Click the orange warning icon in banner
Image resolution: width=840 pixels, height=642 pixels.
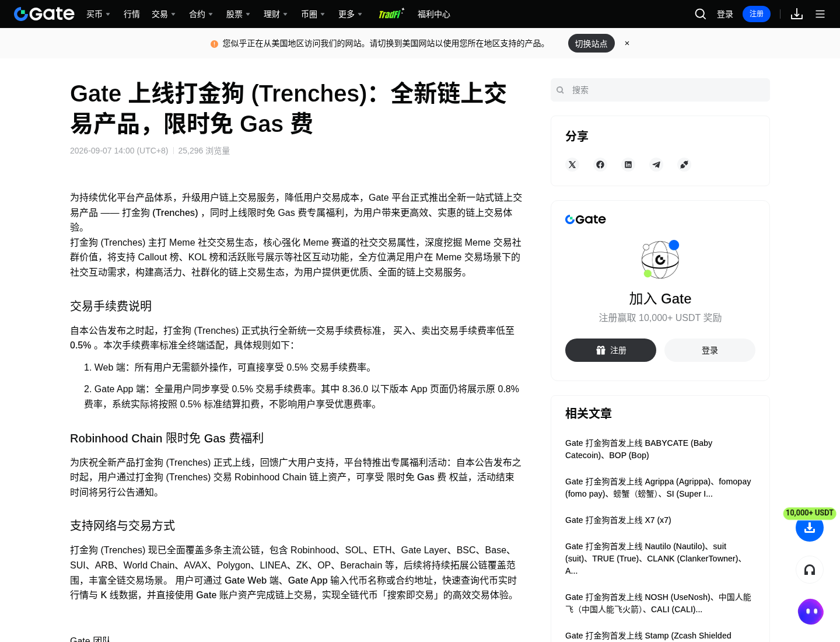click(x=214, y=44)
